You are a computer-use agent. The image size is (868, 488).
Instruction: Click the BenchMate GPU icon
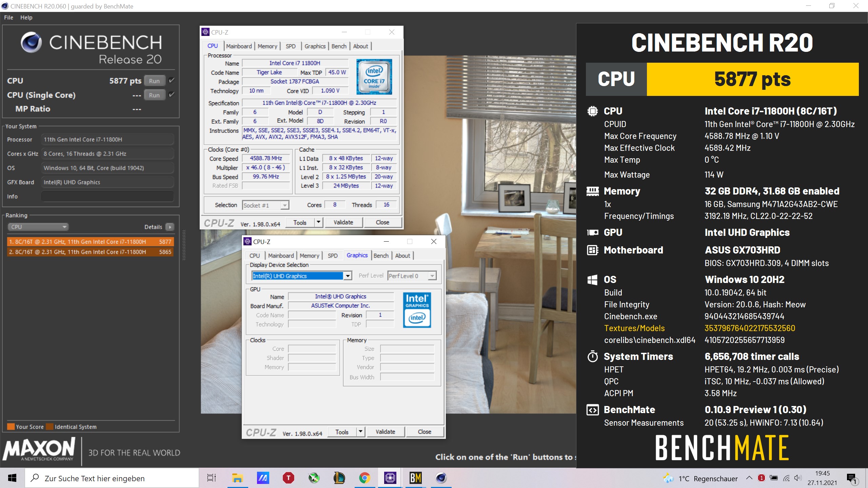coord(592,232)
